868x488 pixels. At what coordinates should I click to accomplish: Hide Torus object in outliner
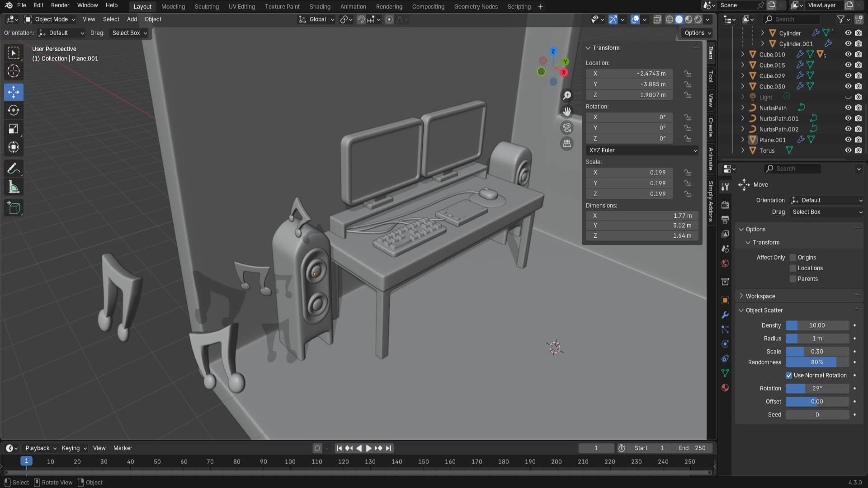click(x=848, y=150)
